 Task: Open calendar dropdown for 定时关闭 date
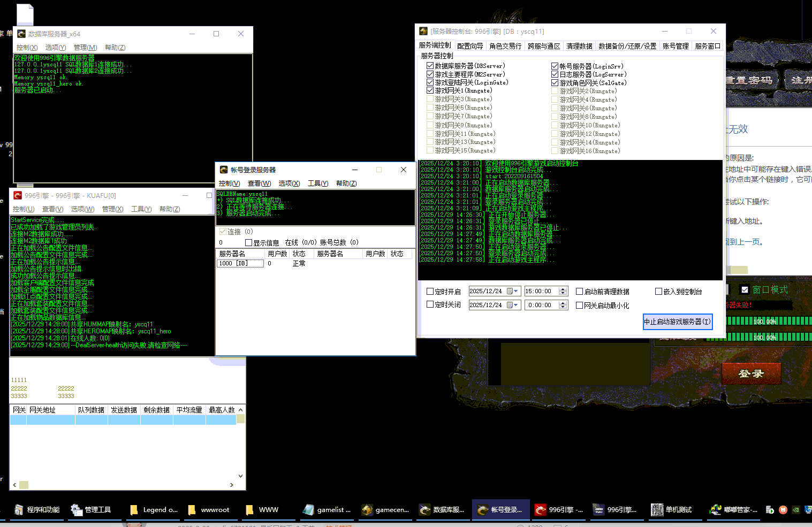tap(512, 305)
